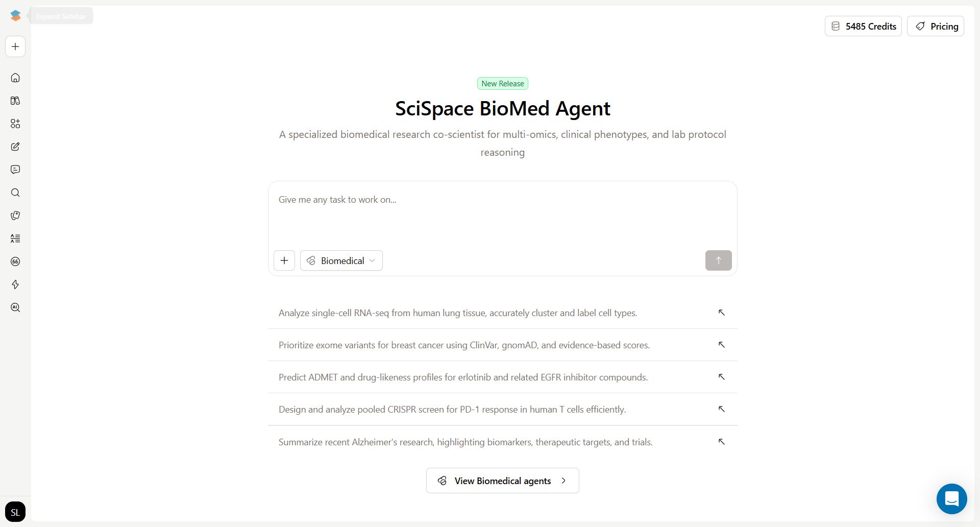Open the AI Writer pencil icon
This screenshot has height=527, width=980.
click(x=15, y=147)
